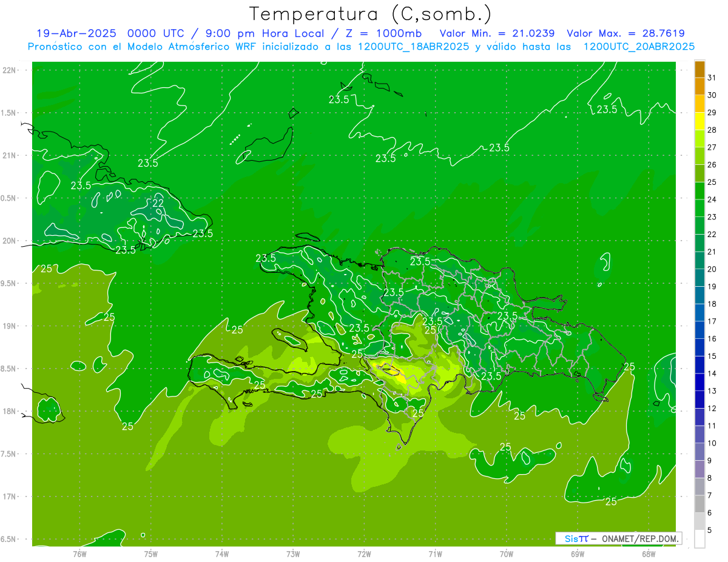The image size is (728, 562).
Task: Click the "73W" longitude axis label
Action: click(293, 554)
